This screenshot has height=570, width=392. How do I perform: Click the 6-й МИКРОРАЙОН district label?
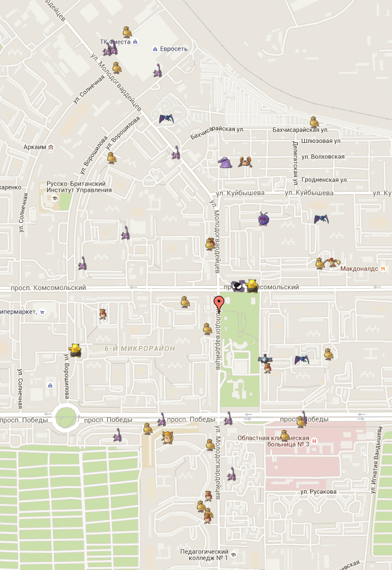pos(139,348)
